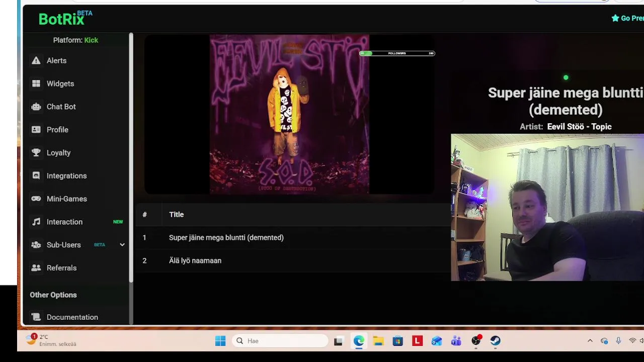This screenshot has width=644, height=362.
Task: Click the cloud status tray icon
Action: (x=604, y=341)
